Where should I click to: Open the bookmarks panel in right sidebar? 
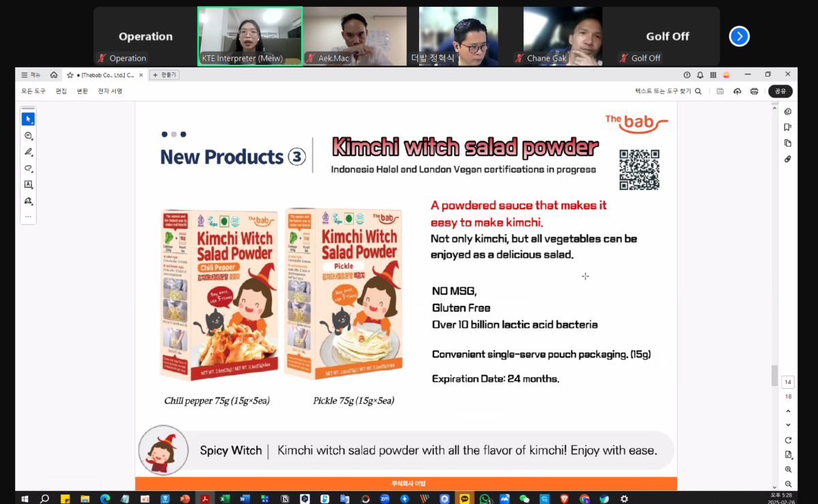(788, 127)
